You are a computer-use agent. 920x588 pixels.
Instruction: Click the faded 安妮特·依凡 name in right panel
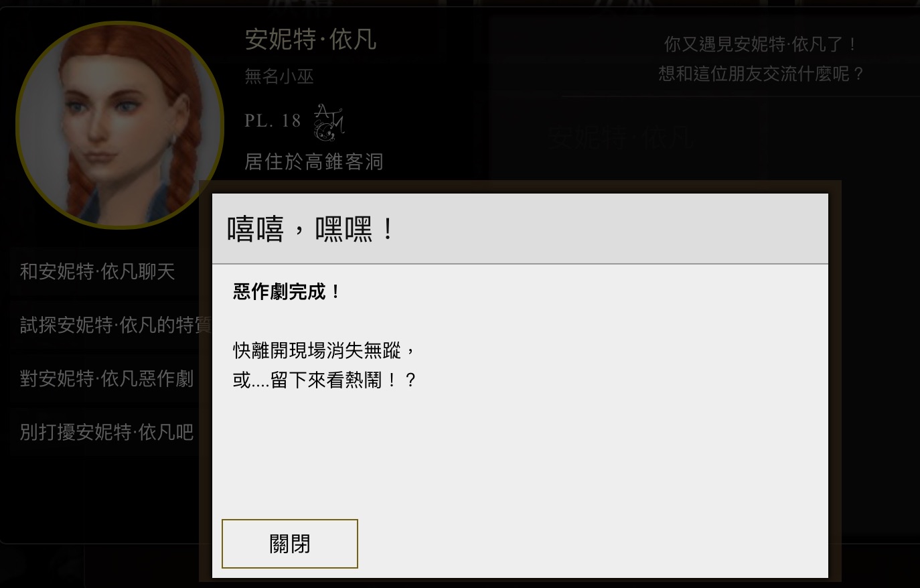pos(621,137)
